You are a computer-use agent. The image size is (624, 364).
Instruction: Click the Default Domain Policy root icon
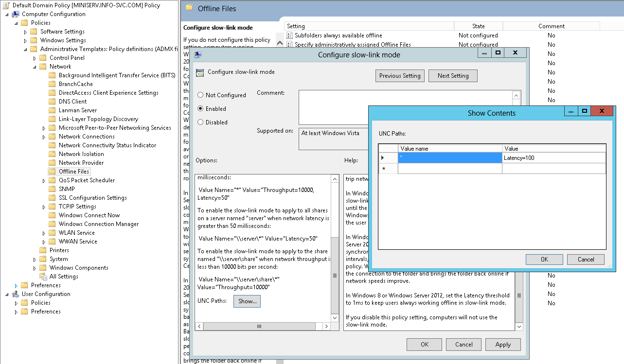pyautogui.click(x=6, y=5)
